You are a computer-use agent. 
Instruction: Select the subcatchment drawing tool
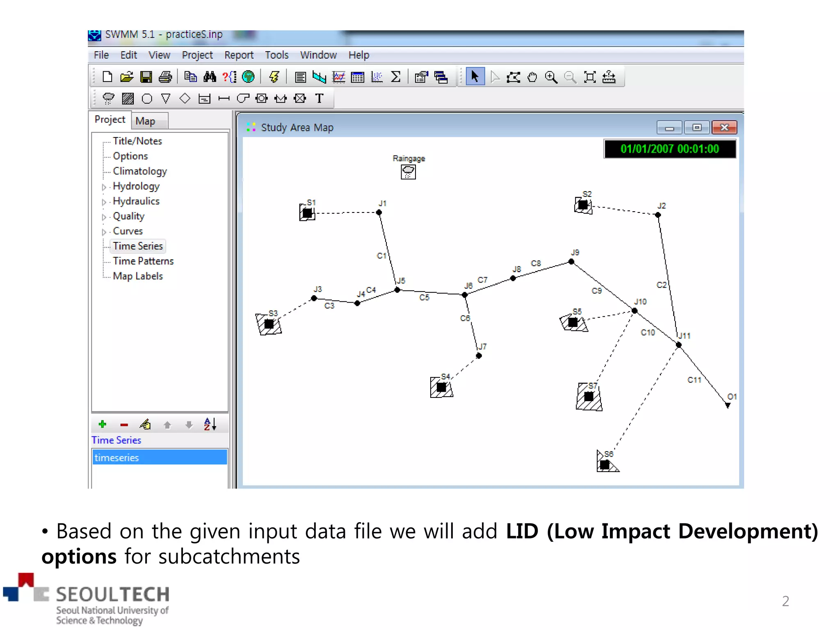pyautogui.click(x=128, y=98)
